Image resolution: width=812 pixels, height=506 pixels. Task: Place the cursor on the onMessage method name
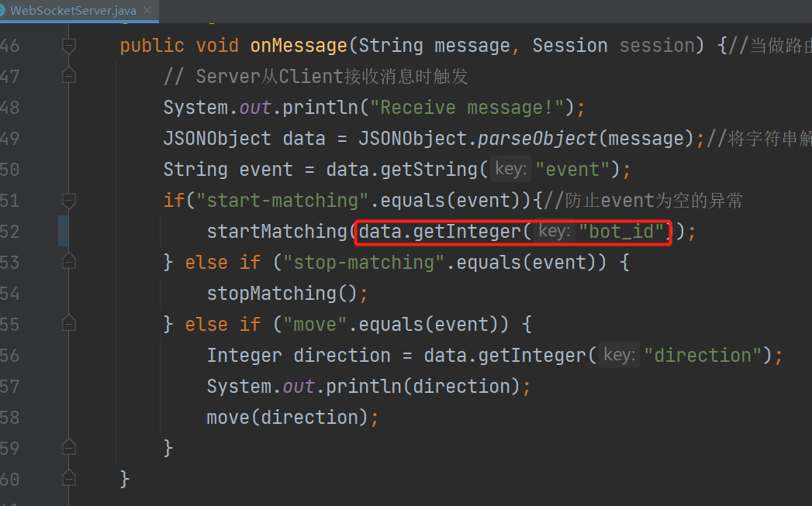(299, 46)
